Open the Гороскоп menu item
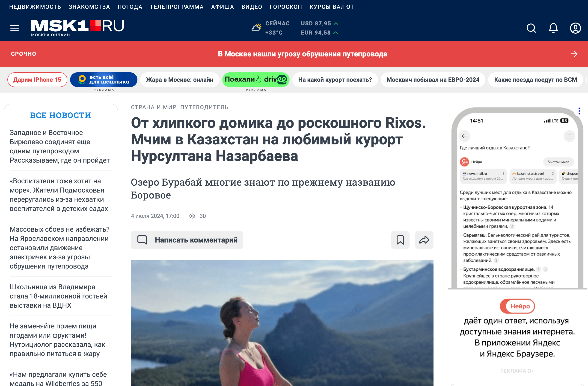588x386 pixels. [x=286, y=7]
